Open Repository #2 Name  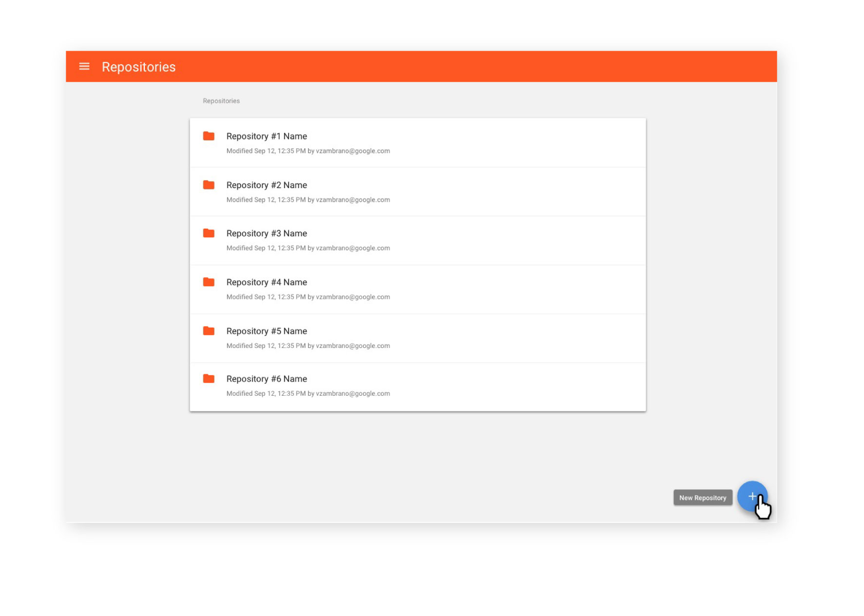[267, 185]
